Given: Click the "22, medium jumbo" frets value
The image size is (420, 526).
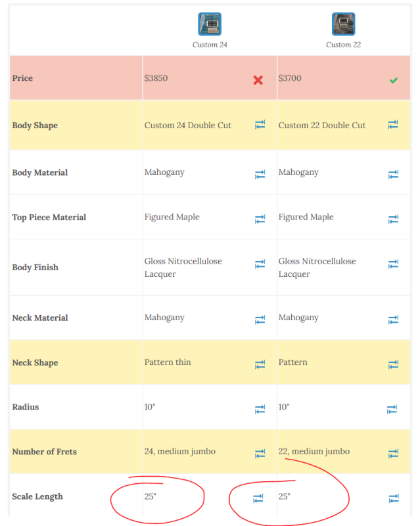Looking at the screenshot, I should tap(314, 451).
